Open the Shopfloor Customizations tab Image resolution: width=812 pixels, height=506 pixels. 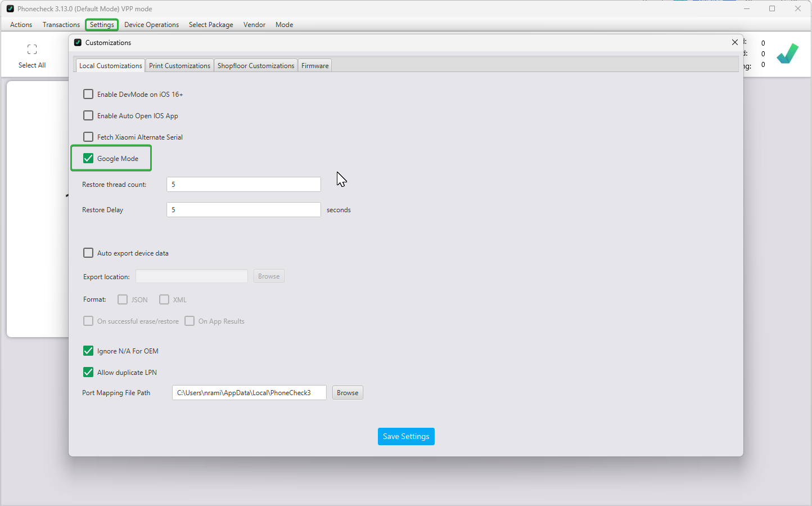(256, 66)
